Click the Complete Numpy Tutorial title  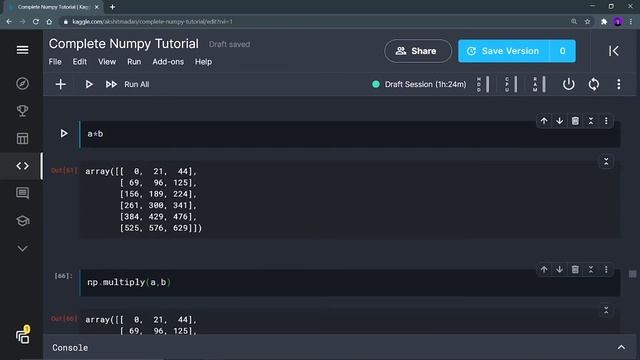pos(124,44)
